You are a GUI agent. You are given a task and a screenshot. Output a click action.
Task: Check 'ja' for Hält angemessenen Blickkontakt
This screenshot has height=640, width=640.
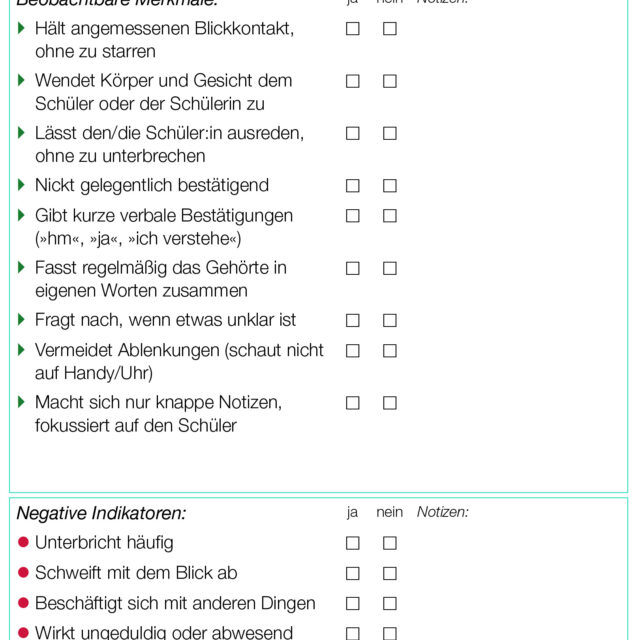pyautogui.click(x=353, y=29)
